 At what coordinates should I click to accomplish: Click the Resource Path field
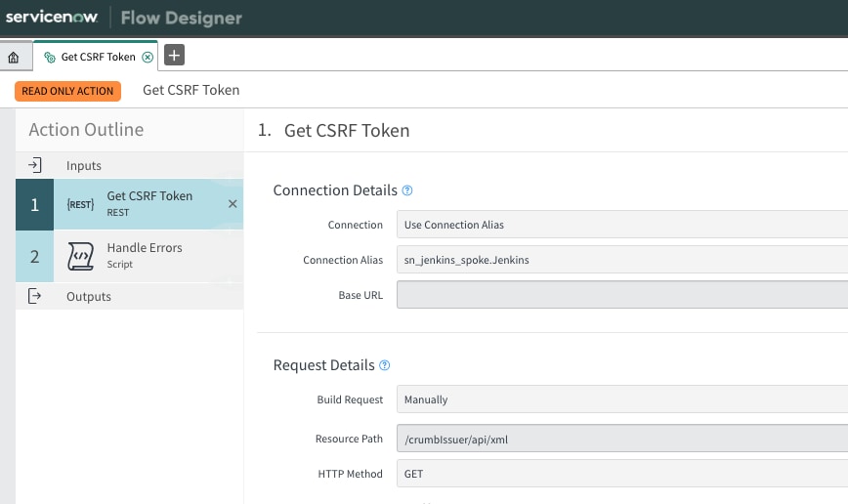pos(622,439)
